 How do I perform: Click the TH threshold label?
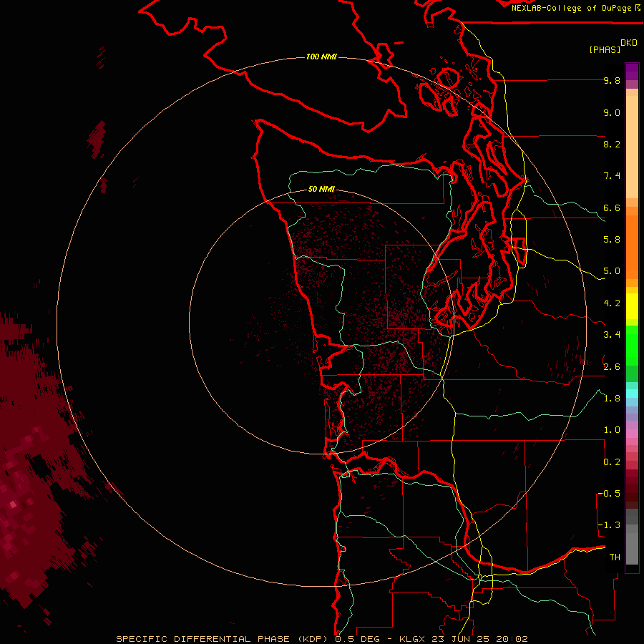615,557
